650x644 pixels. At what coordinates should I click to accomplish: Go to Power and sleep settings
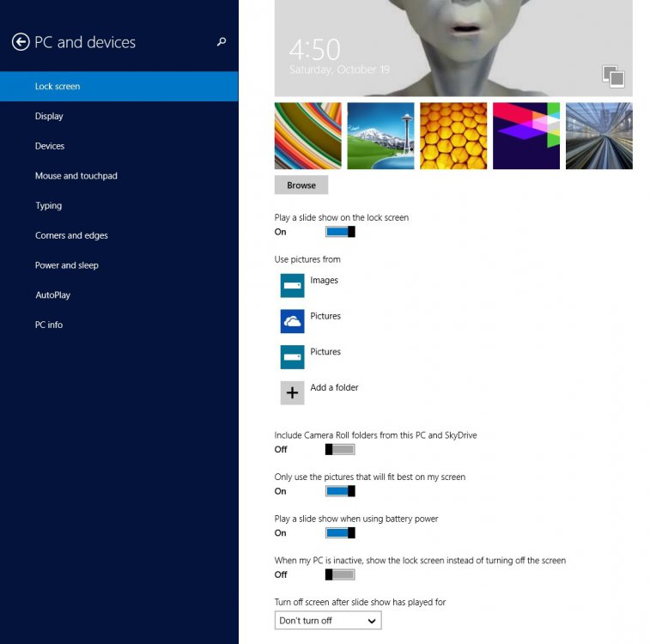click(x=66, y=265)
